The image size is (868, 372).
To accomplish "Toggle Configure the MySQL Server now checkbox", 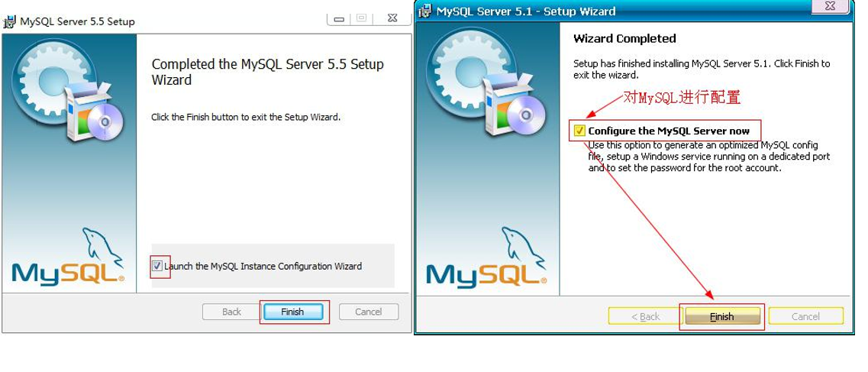I will pyautogui.click(x=579, y=131).
